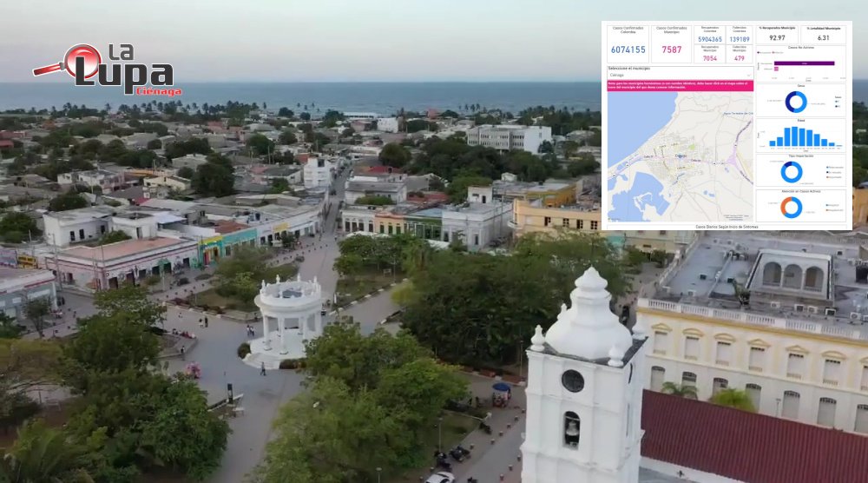Click the Fallecidos Municipio value 479
This screenshot has height=483, width=868.
pyautogui.click(x=740, y=58)
